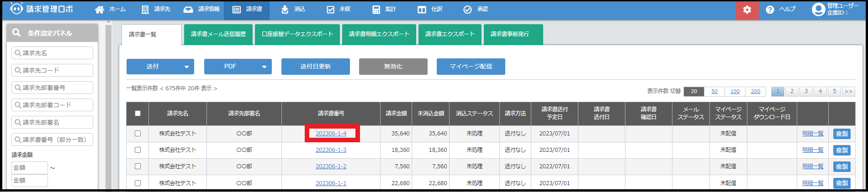This screenshot has width=868, height=192.
Task: Show 200 items per page
Action: pos(756,91)
